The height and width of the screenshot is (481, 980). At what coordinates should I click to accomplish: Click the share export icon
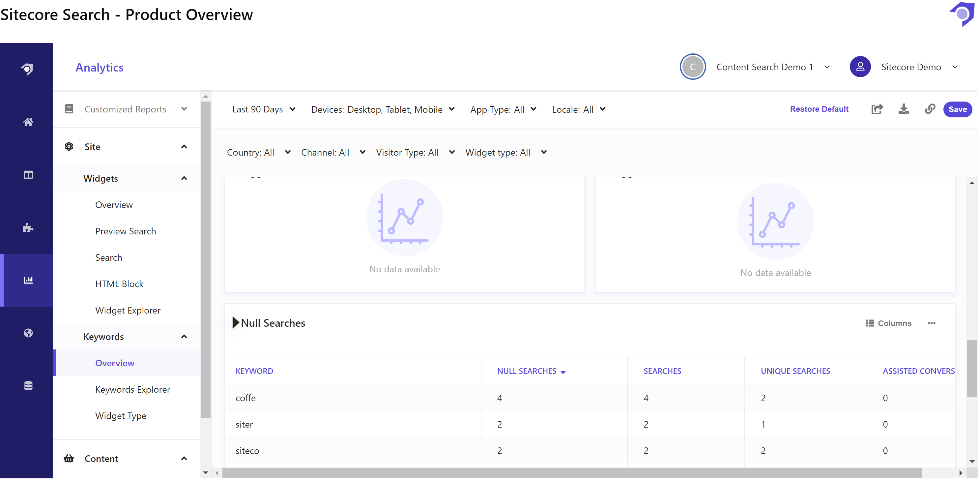tap(877, 109)
